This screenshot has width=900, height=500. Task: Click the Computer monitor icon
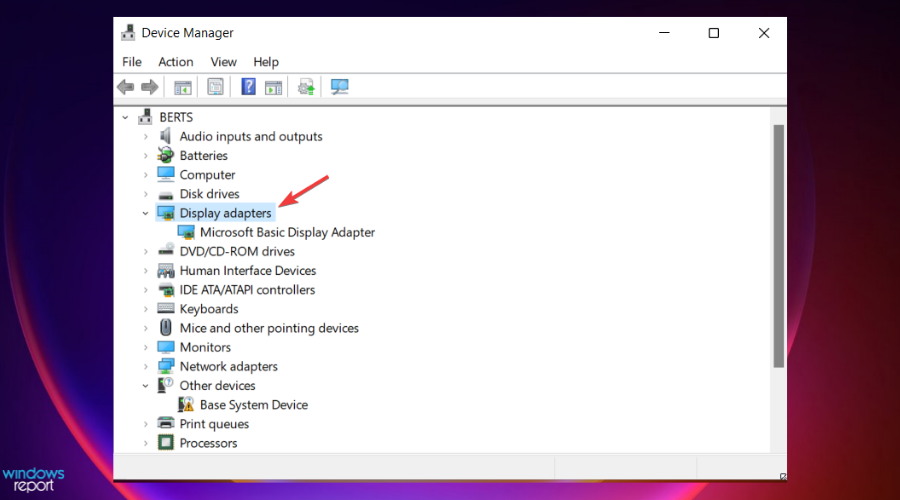[x=166, y=174]
